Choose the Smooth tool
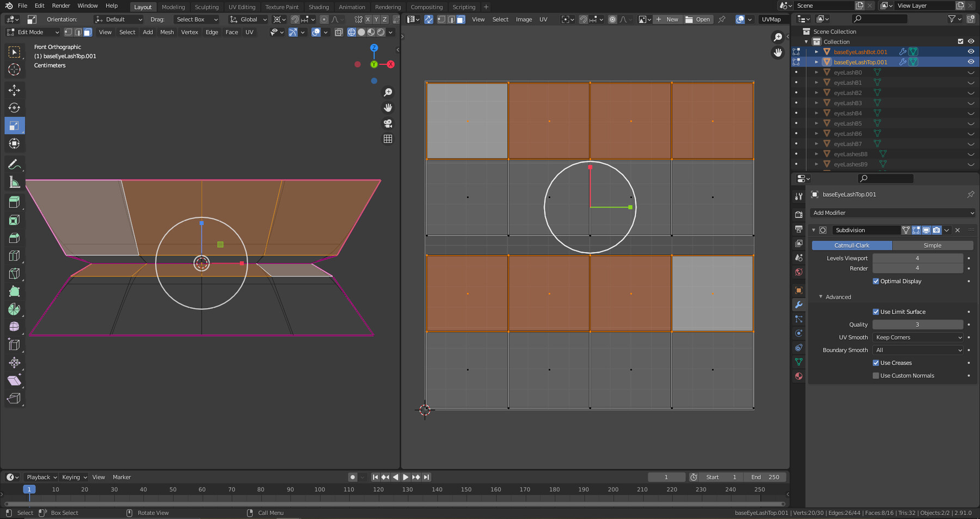Image resolution: width=980 pixels, height=519 pixels. [x=14, y=327]
